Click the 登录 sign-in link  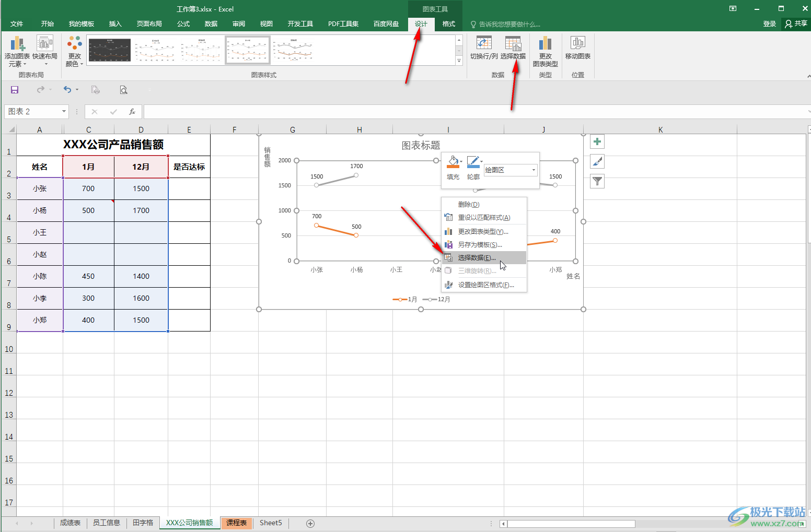(770, 24)
